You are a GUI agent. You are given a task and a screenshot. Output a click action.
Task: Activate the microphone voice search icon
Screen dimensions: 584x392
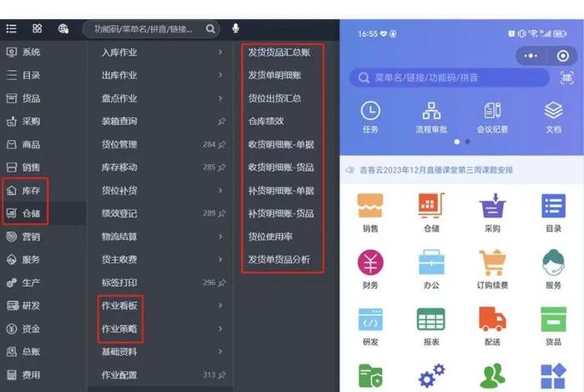coord(235,28)
